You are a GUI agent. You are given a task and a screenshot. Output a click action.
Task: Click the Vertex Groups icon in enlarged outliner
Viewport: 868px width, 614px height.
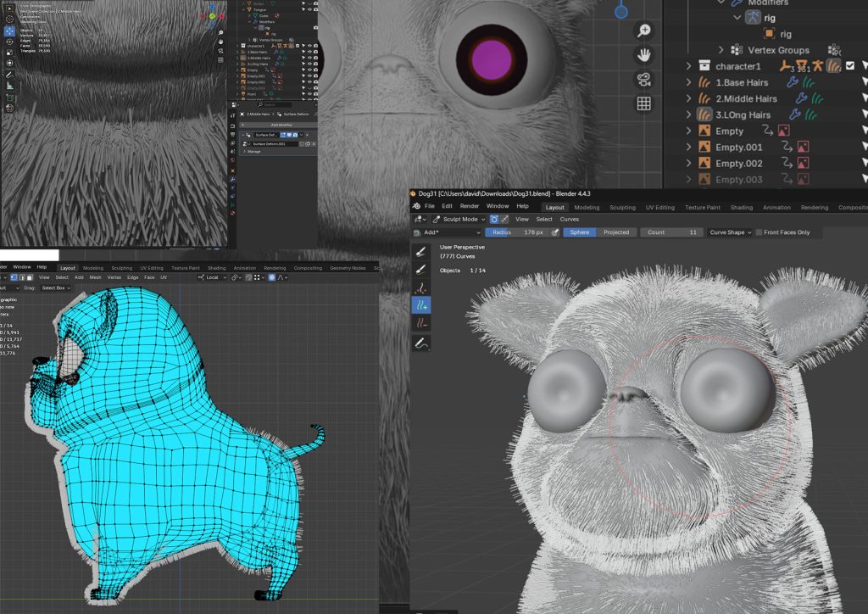coord(737,50)
